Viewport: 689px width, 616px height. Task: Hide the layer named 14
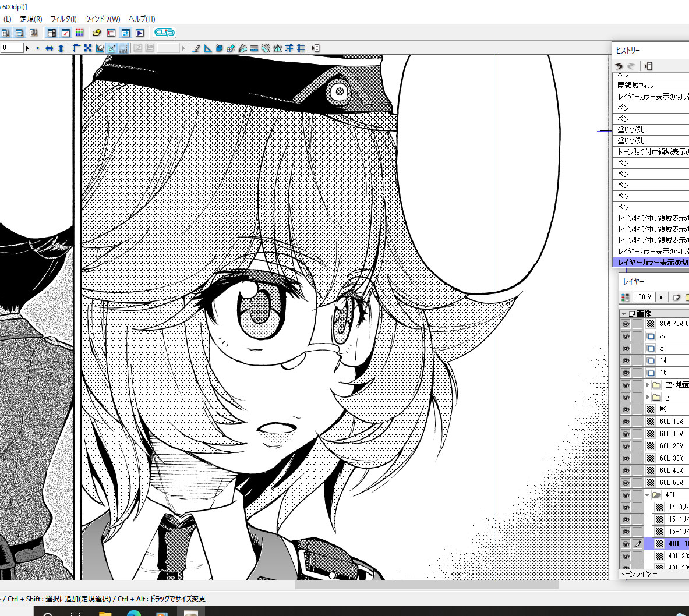coord(626,361)
